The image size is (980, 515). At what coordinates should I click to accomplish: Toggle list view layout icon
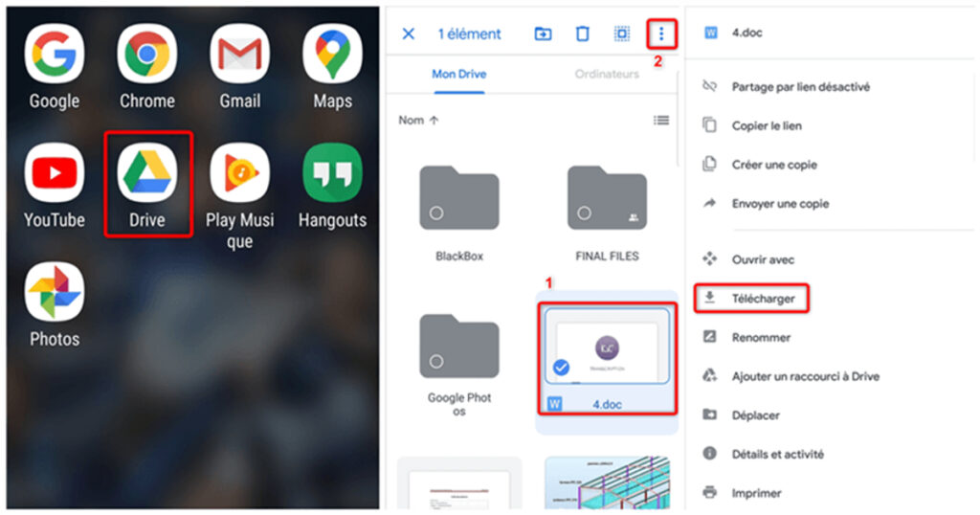pos(661,120)
